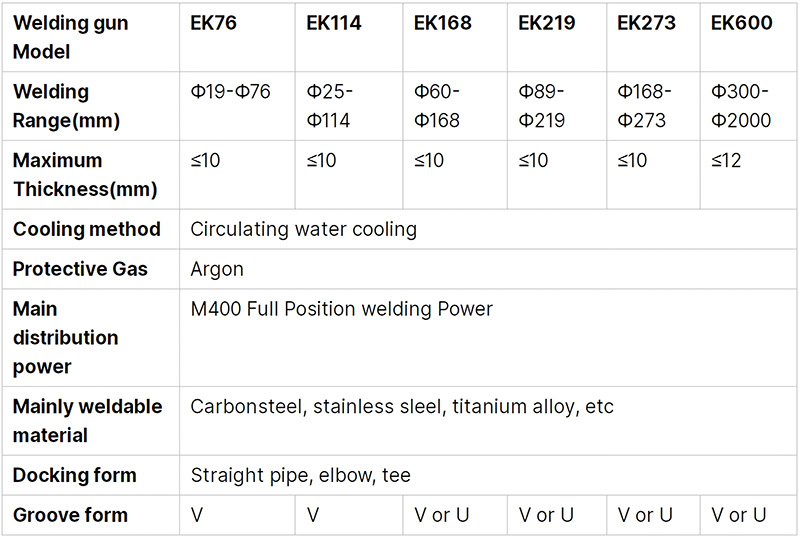This screenshot has height=538, width=800.
Task: Click M400 Full Position welding Power text
Action: tap(341, 309)
